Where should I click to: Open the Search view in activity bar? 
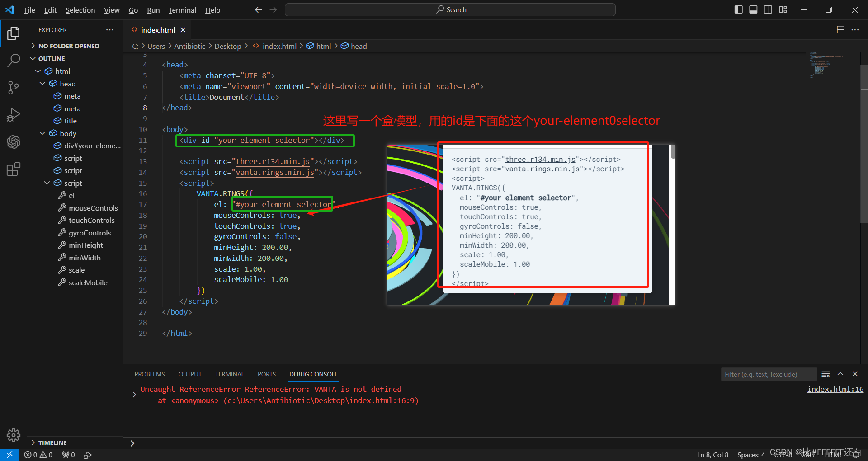[14, 60]
